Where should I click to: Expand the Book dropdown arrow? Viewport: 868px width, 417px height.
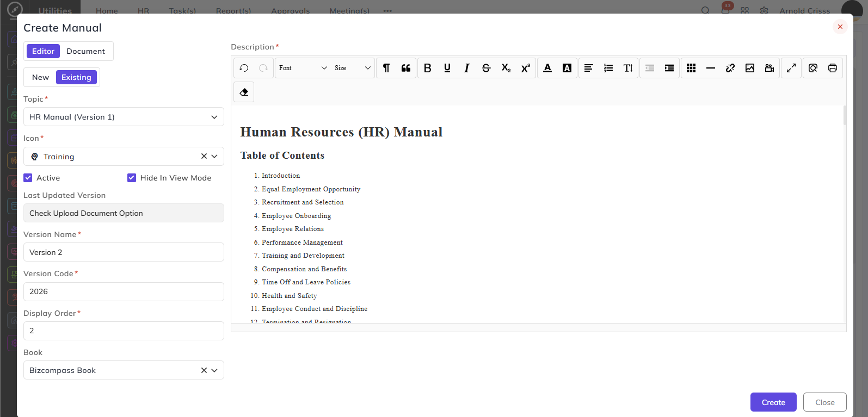214,370
